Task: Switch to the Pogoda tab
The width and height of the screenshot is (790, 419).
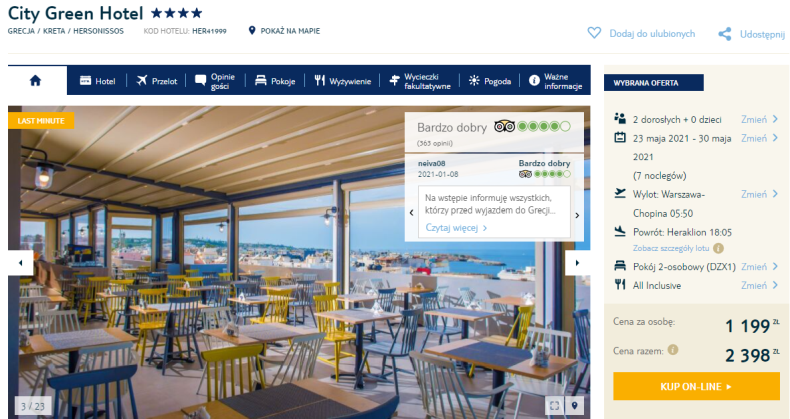Action: click(490, 81)
